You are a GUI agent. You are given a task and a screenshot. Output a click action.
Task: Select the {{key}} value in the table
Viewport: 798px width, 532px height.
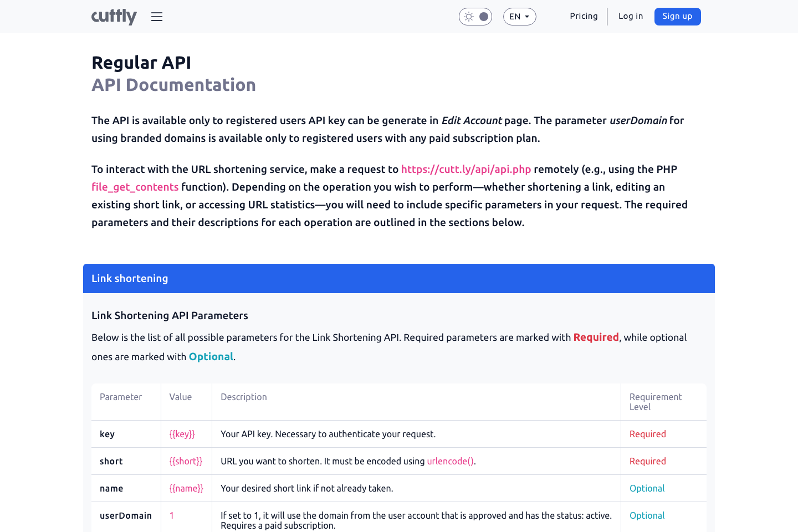pyautogui.click(x=182, y=434)
